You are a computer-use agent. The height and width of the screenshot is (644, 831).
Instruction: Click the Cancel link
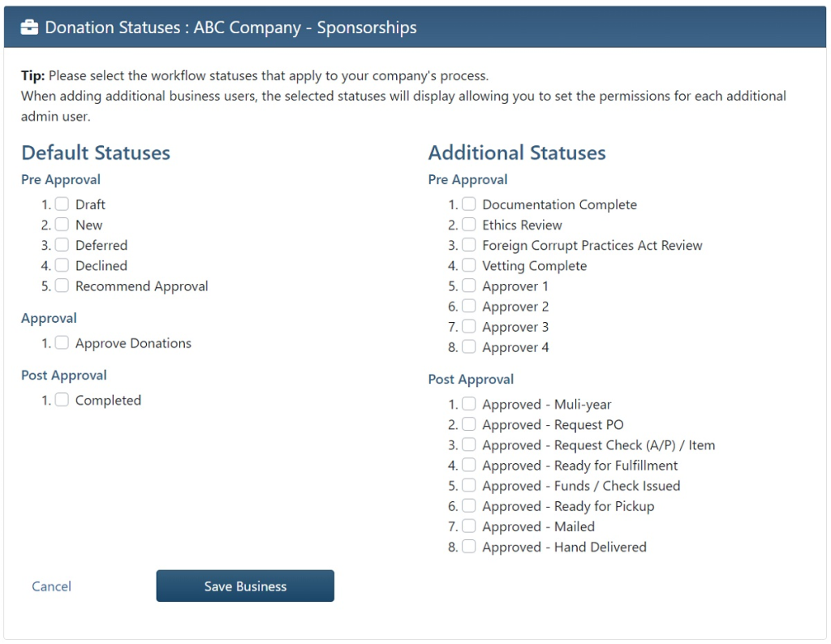(x=52, y=586)
